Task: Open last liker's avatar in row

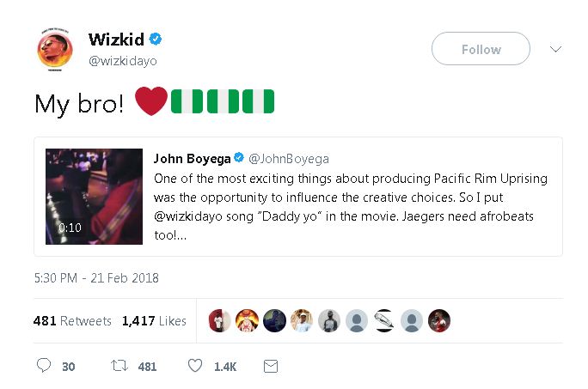Action: point(438,320)
